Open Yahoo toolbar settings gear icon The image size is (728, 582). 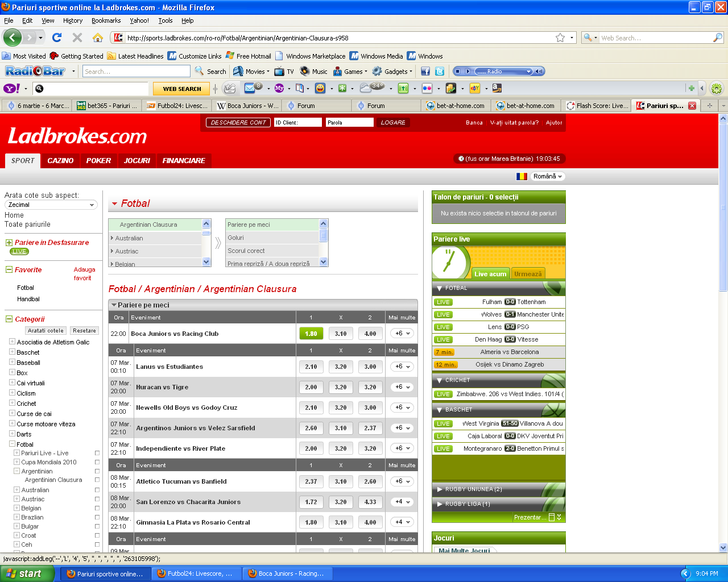point(717,89)
